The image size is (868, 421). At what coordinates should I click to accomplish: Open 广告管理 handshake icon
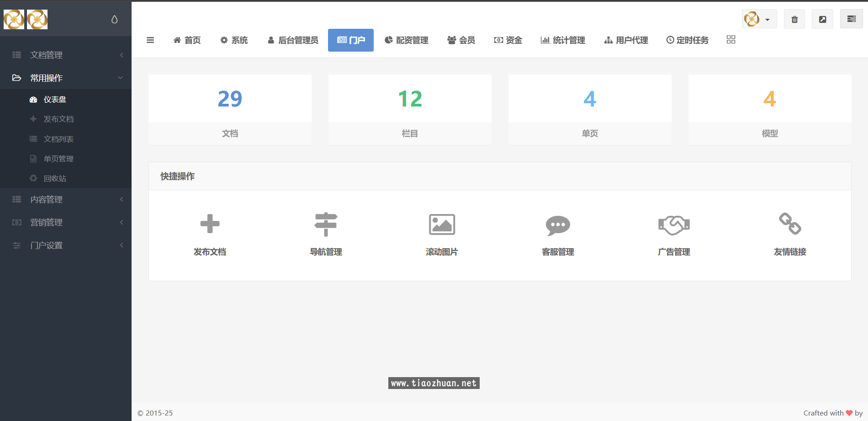pos(674,225)
